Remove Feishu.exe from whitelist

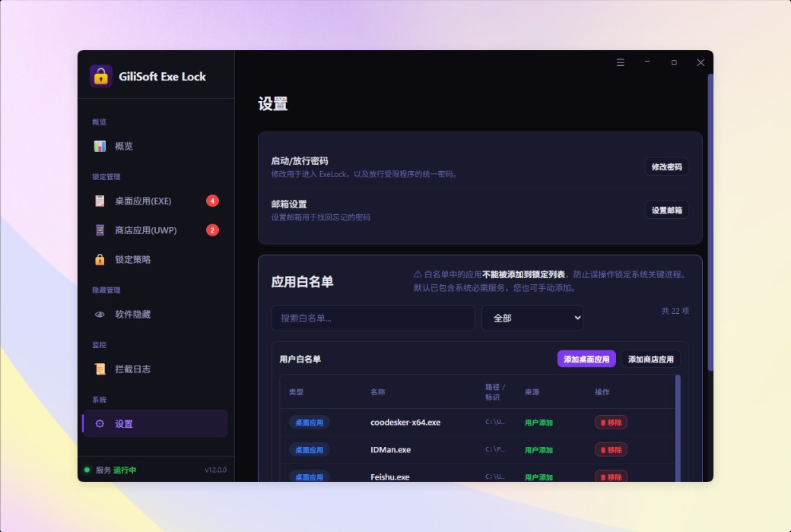[x=611, y=477]
